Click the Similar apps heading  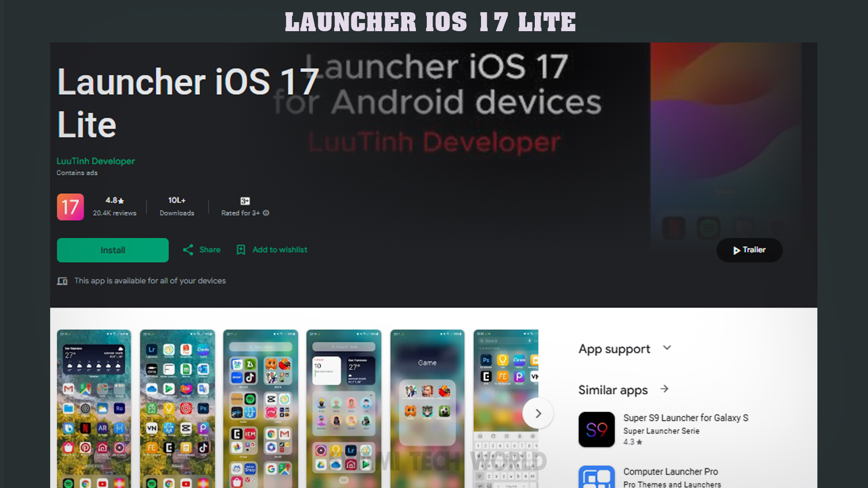pyautogui.click(x=613, y=390)
